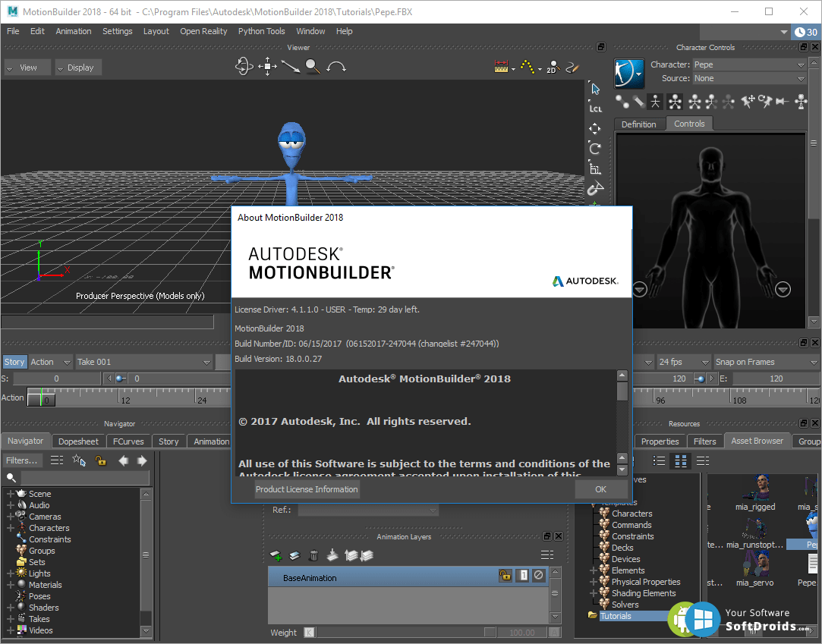
Task: Dismiss the About dialog with OK
Action: (x=601, y=489)
